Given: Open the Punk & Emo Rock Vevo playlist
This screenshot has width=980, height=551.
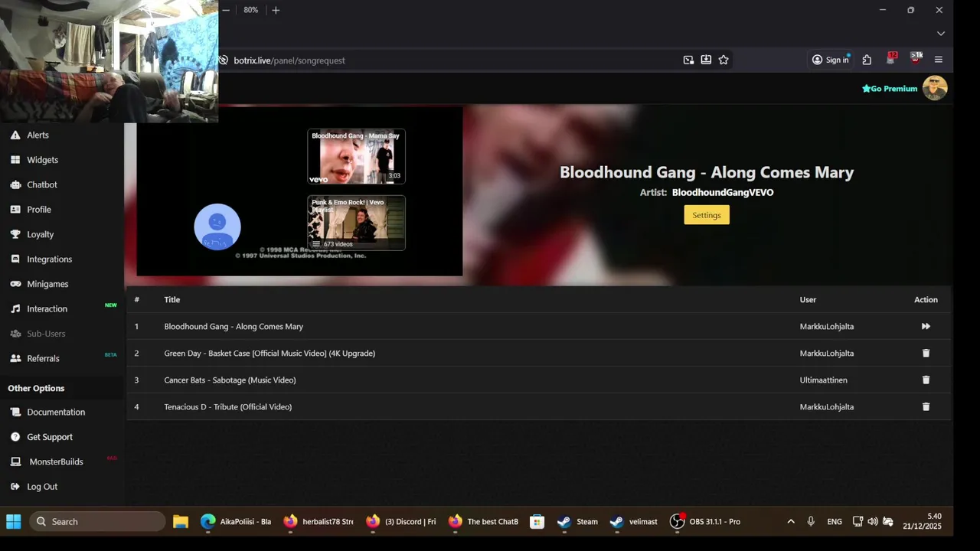Looking at the screenshot, I should click(357, 223).
